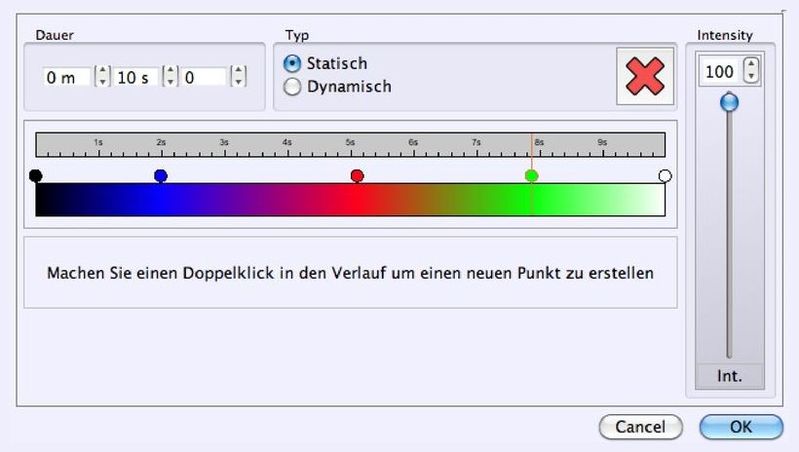Select the Dynamisch radio button
Image resolution: width=799 pixels, height=452 pixels.
tap(292, 87)
